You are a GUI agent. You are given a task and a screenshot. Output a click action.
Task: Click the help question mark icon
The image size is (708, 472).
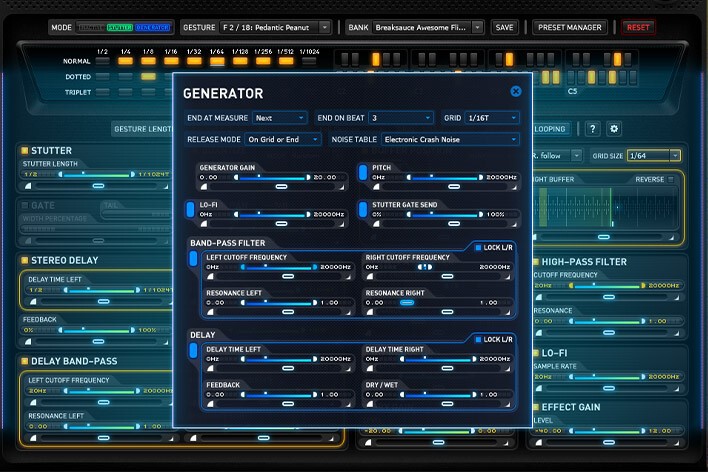[x=592, y=129]
